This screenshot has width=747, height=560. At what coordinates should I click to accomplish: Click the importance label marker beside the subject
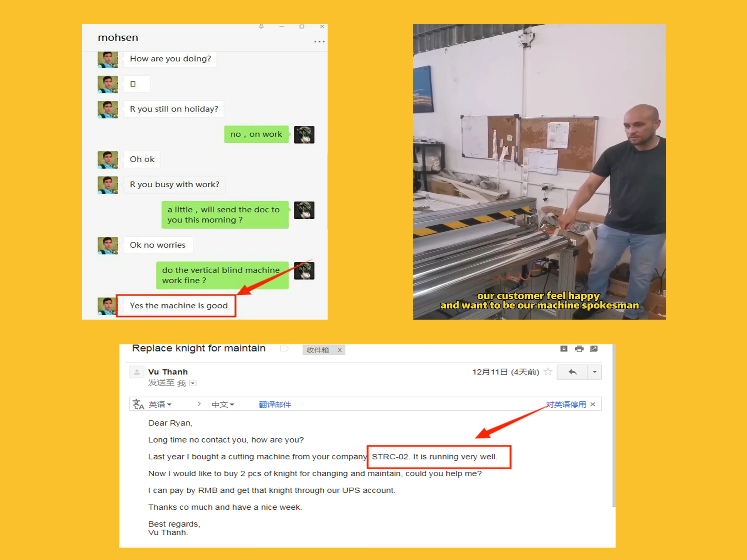click(x=284, y=349)
